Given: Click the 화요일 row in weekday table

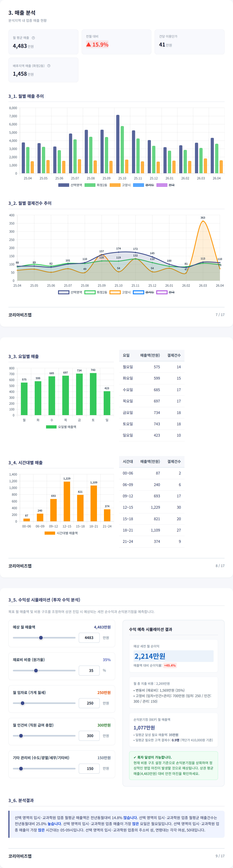Looking at the screenshot, I should pyautogui.click(x=152, y=378).
